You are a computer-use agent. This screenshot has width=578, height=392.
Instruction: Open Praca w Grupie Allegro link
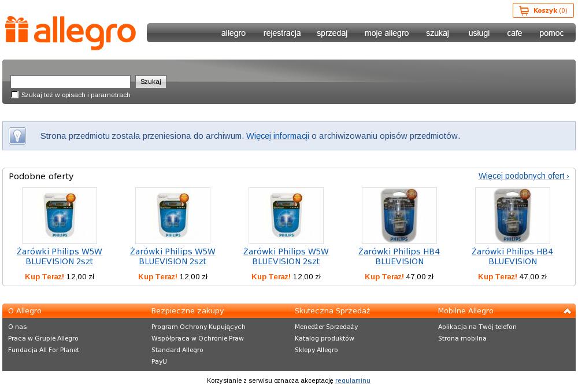(43, 338)
